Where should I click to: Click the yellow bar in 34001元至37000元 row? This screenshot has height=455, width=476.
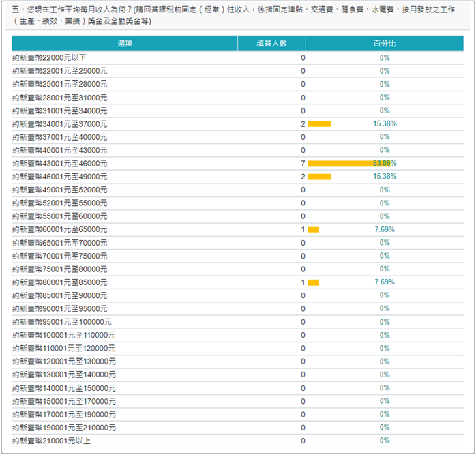click(319, 124)
